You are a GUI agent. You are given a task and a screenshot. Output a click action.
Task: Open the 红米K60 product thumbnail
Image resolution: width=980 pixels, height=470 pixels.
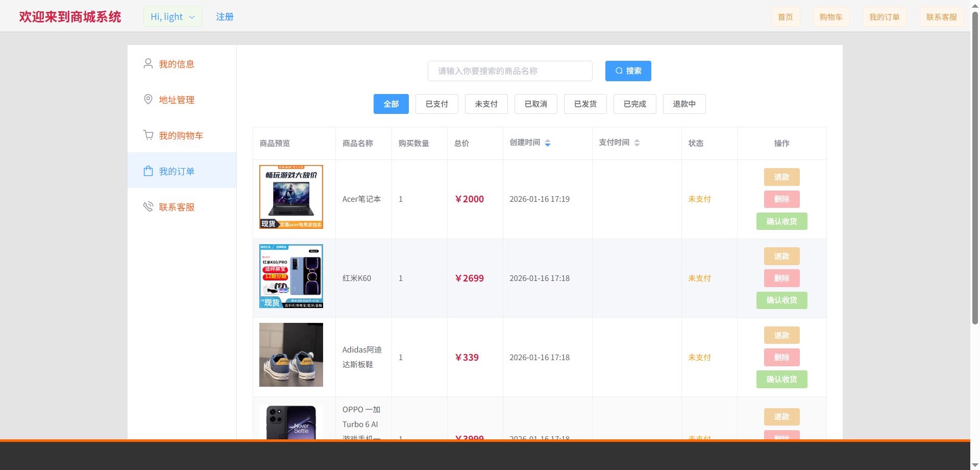[x=291, y=276]
